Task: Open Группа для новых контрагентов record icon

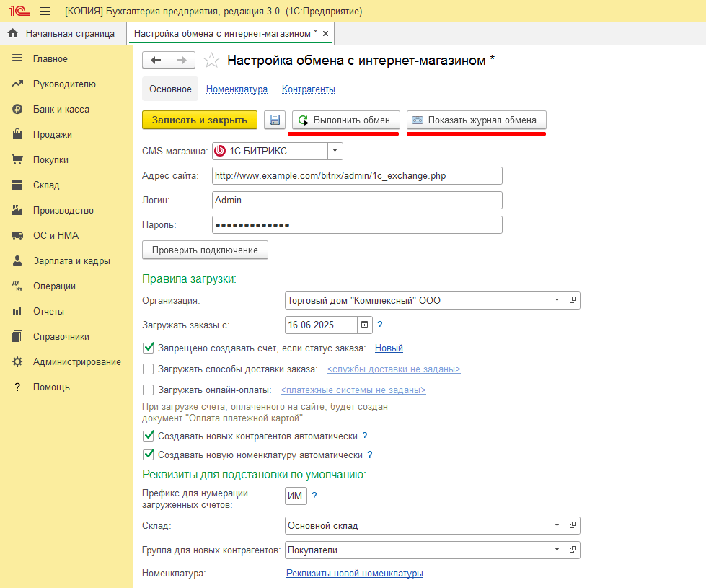Action: 573,550
